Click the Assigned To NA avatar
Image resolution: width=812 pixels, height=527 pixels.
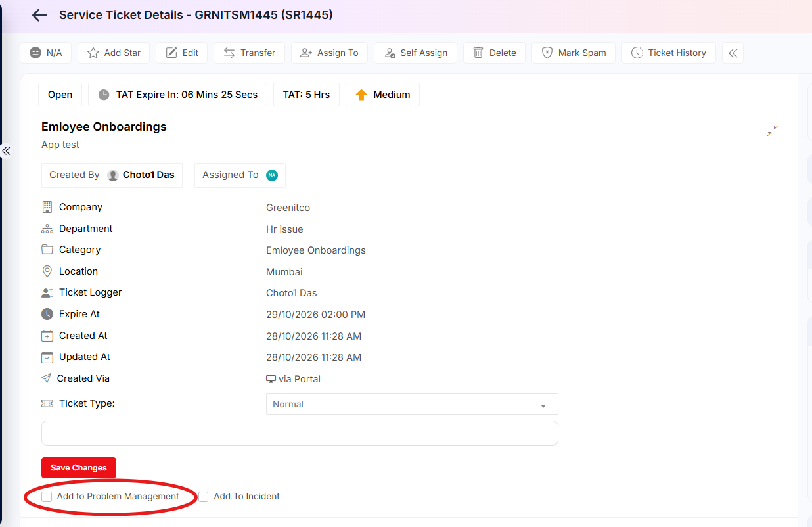[272, 175]
